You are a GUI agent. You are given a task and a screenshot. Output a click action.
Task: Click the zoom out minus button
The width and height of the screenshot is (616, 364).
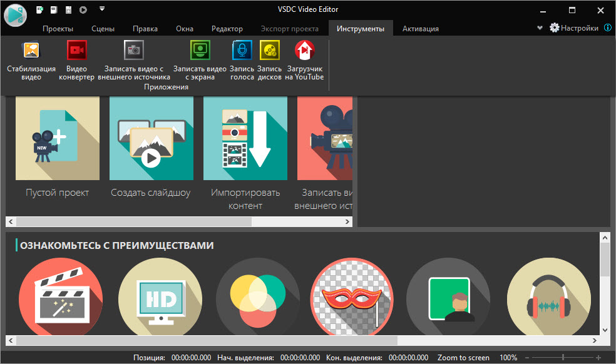(x=527, y=358)
